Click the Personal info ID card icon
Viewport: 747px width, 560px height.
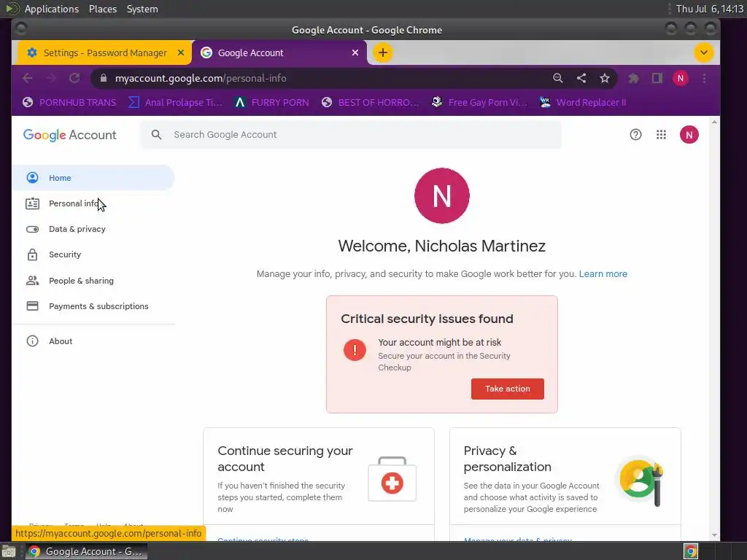tap(32, 203)
